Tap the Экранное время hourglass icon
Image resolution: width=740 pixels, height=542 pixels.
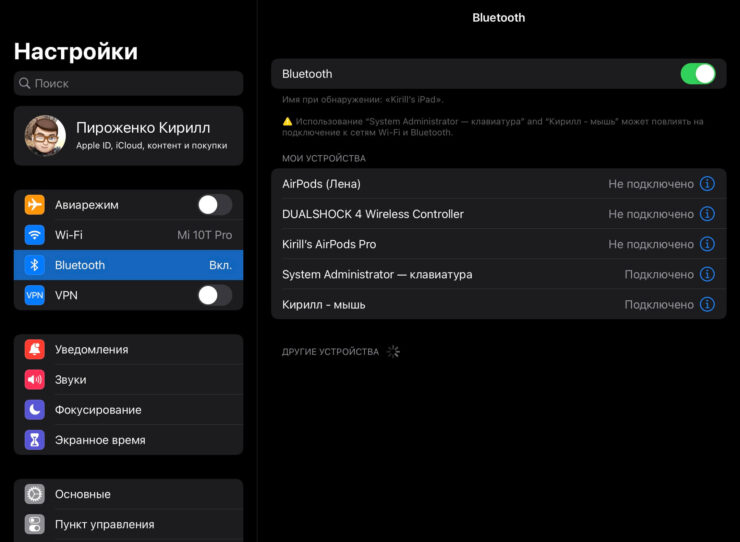pyautogui.click(x=35, y=440)
